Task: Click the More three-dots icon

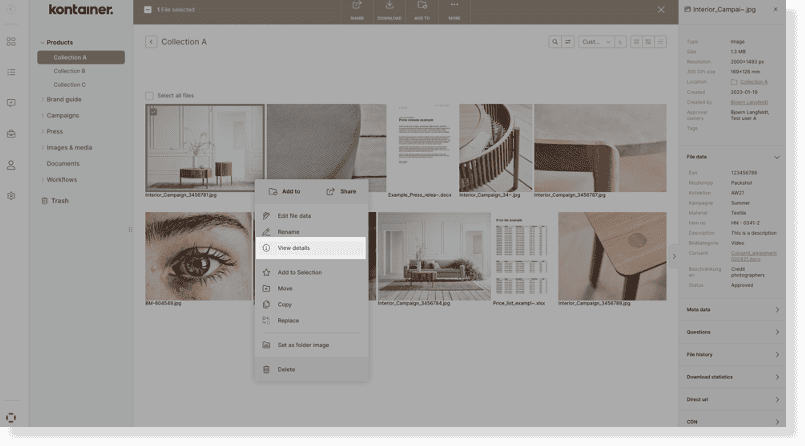Action: [454, 9]
